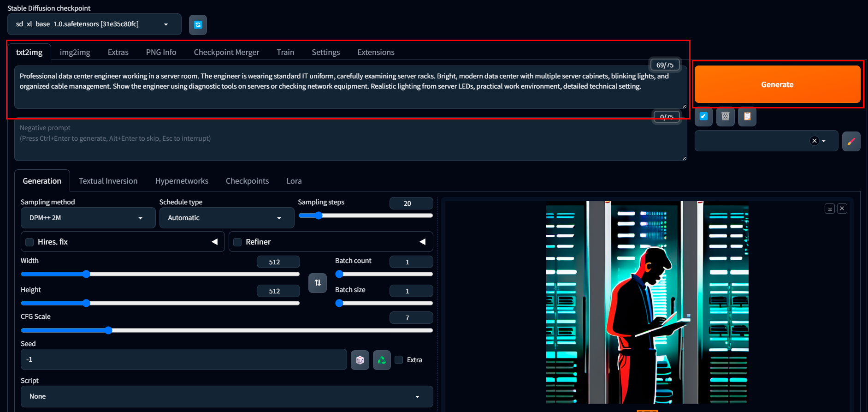
Task: Refresh the Stable Diffusion checkpoint list
Action: [198, 25]
